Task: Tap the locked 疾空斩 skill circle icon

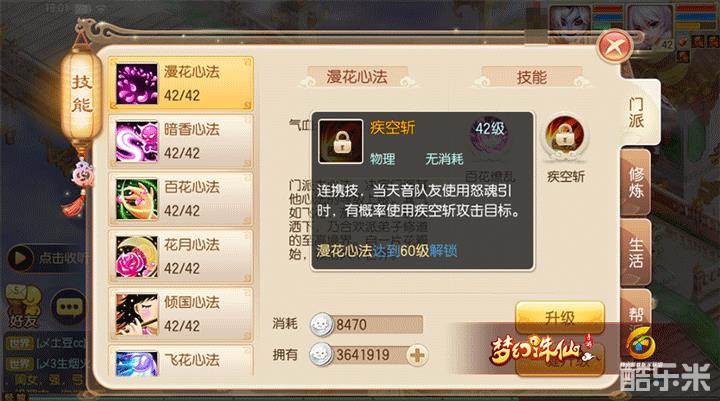Action: (x=565, y=136)
